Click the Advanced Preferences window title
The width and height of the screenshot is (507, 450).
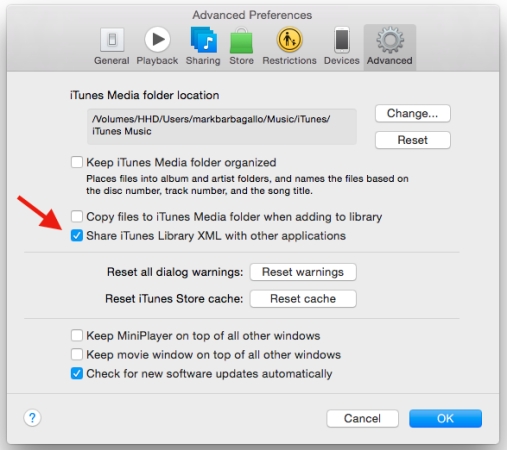click(252, 15)
